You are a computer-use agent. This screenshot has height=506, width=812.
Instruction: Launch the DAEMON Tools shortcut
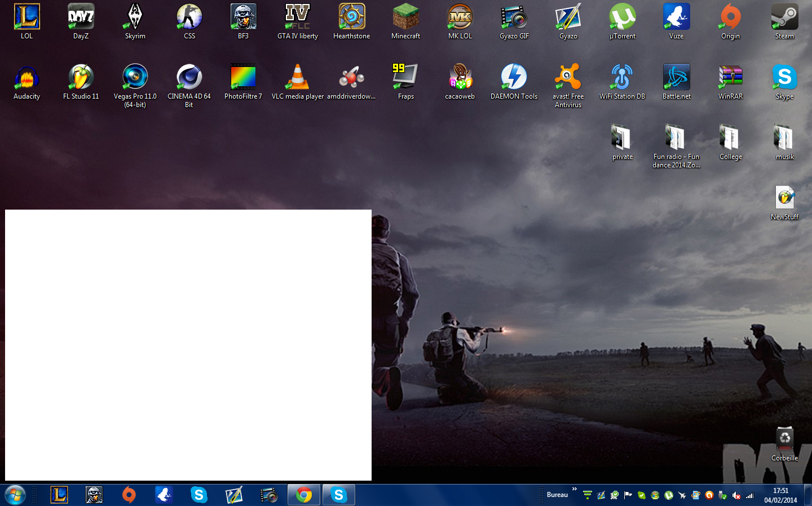[x=514, y=82]
